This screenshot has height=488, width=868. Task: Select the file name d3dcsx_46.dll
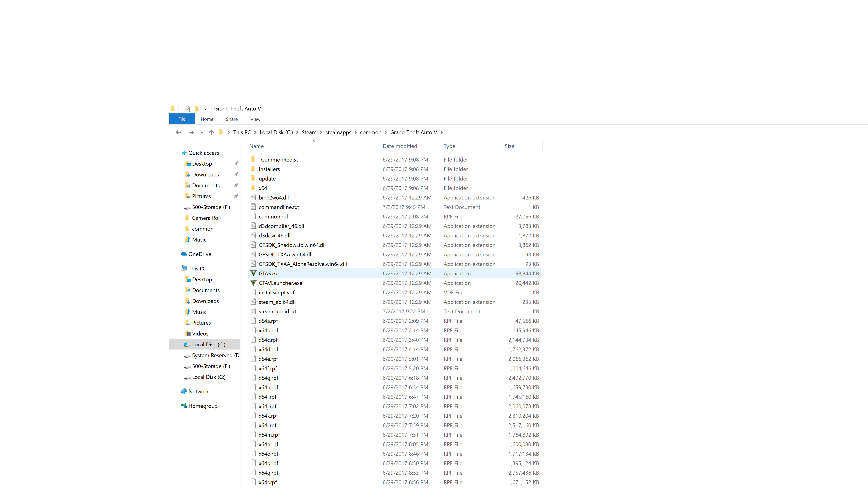point(274,236)
